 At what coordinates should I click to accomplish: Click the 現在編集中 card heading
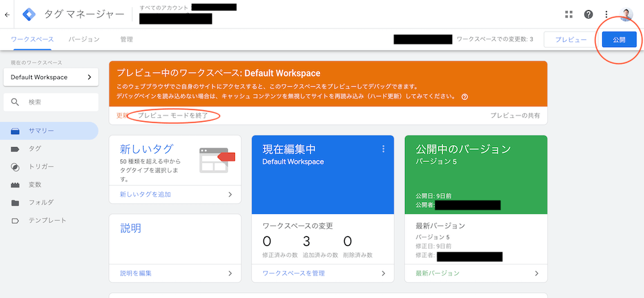pos(289,148)
